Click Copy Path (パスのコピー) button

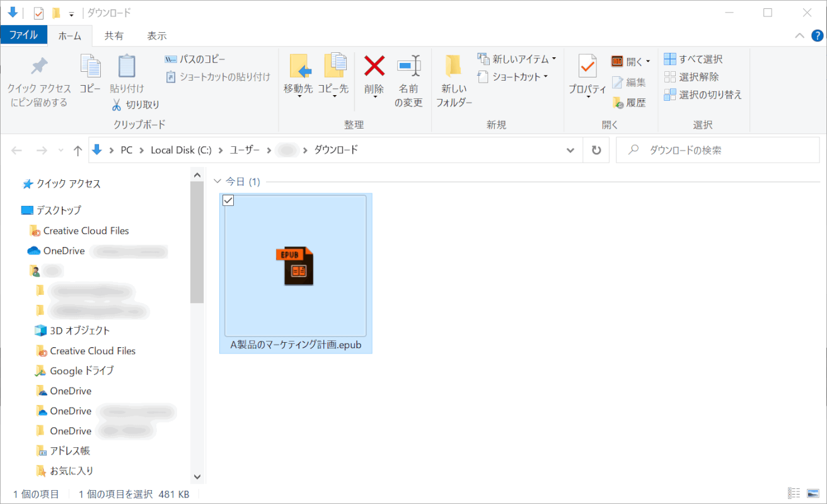coord(195,59)
